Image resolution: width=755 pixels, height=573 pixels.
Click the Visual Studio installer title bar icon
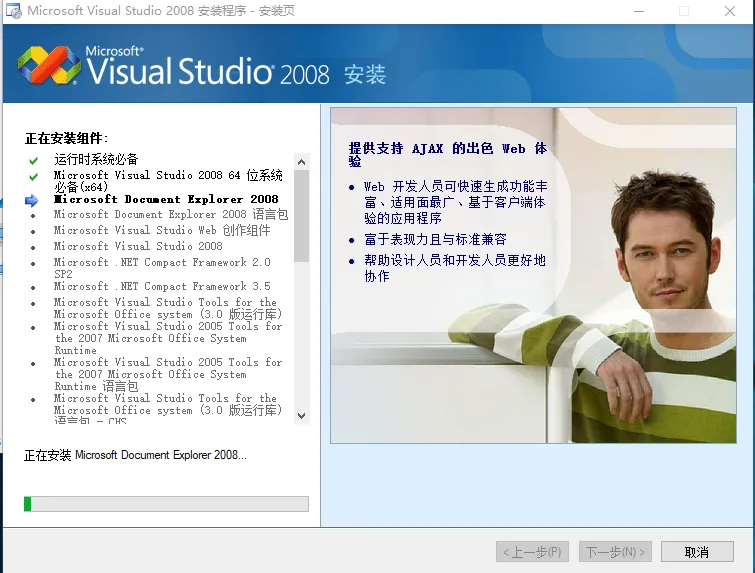pos(14,11)
